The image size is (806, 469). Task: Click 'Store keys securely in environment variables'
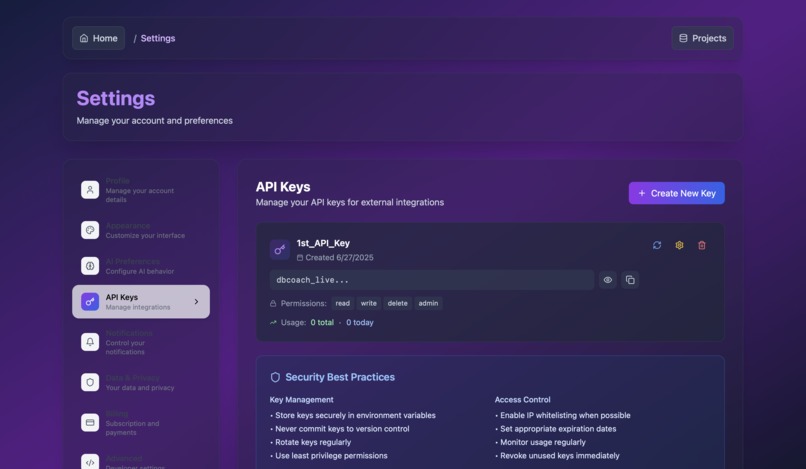pyautogui.click(x=355, y=416)
